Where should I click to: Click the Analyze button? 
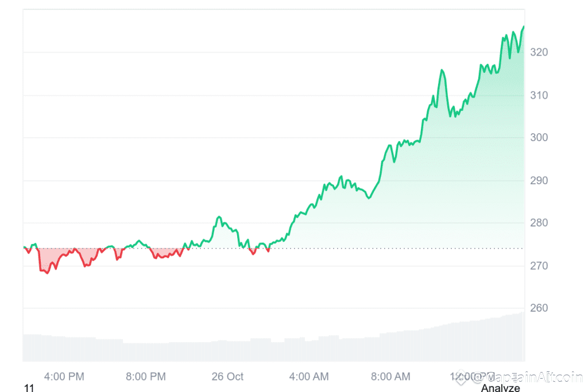pyautogui.click(x=500, y=387)
